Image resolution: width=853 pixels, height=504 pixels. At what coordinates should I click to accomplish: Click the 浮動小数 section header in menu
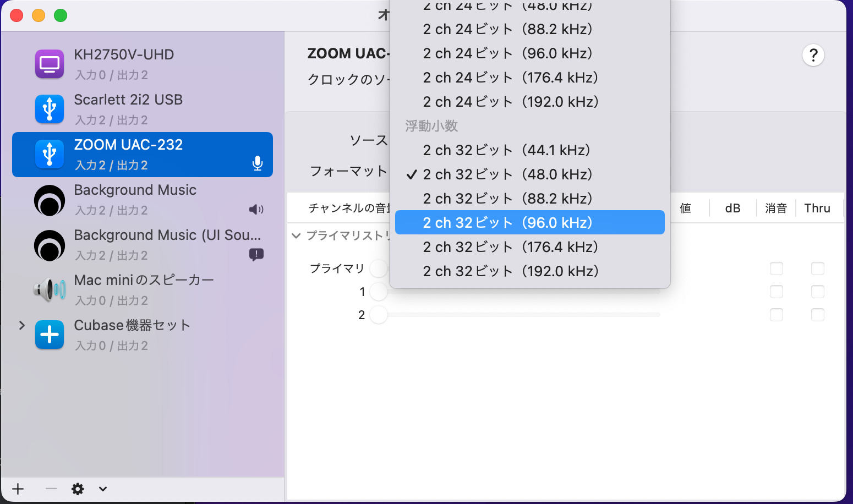click(x=431, y=126)
